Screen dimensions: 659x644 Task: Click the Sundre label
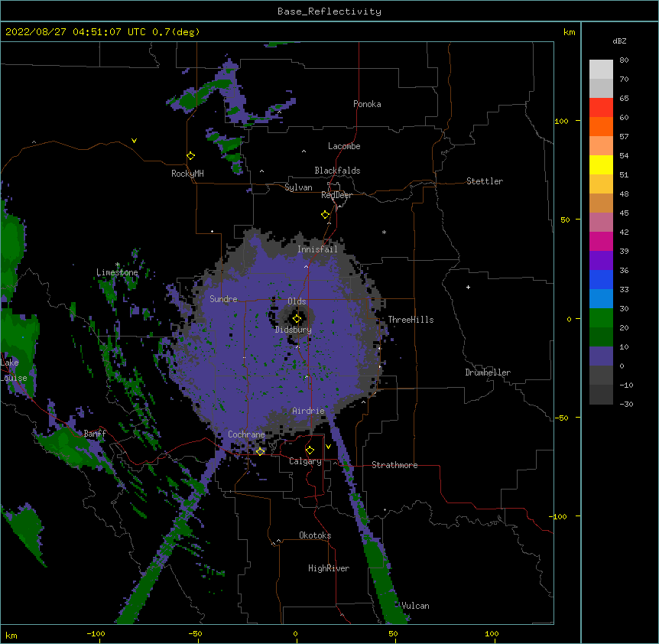coord(223,299)
